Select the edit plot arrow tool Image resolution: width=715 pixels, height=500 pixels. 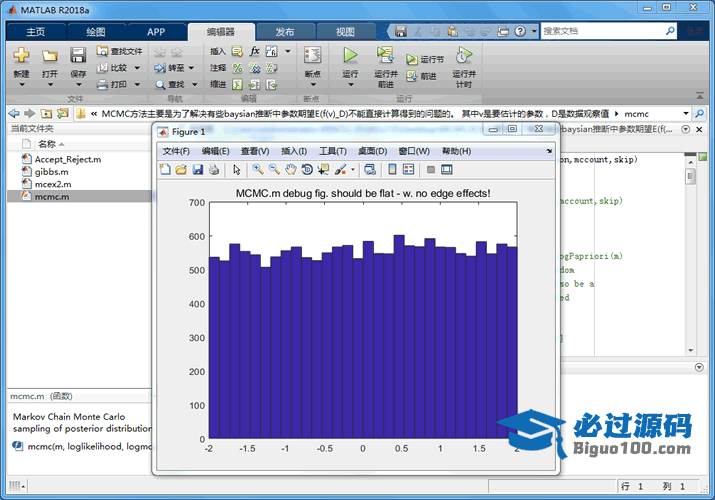point(237,170)
